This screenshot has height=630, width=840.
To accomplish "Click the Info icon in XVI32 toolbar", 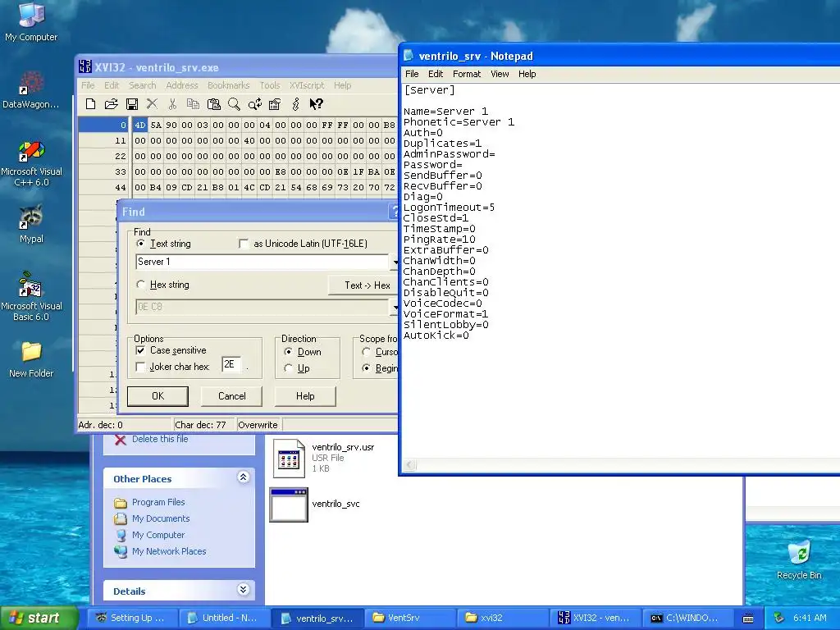I will pos(295,104).
